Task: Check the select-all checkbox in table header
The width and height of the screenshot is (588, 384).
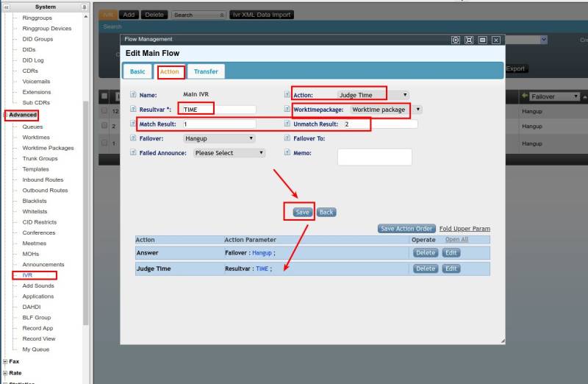Action: pyautogui.click(x=104, y=96)
